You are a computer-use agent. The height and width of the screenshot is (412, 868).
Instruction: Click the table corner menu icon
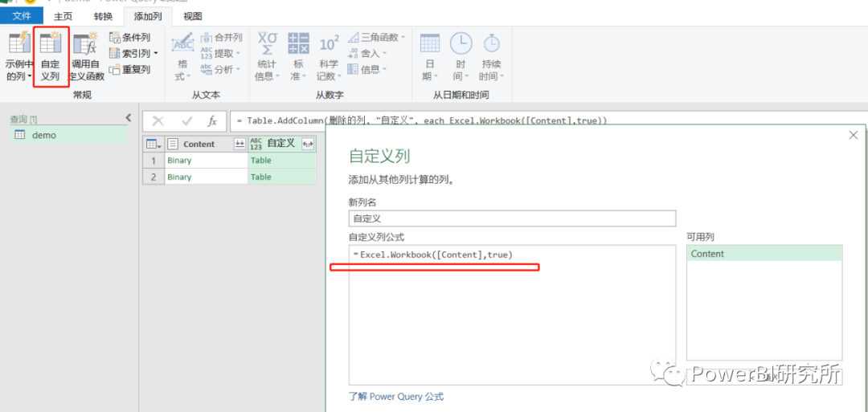click(x=154, y=144)
